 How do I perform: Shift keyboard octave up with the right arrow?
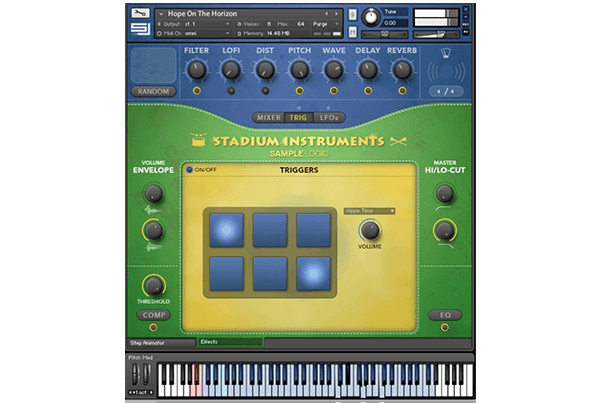pyautogui.click(x=151, y=392)
